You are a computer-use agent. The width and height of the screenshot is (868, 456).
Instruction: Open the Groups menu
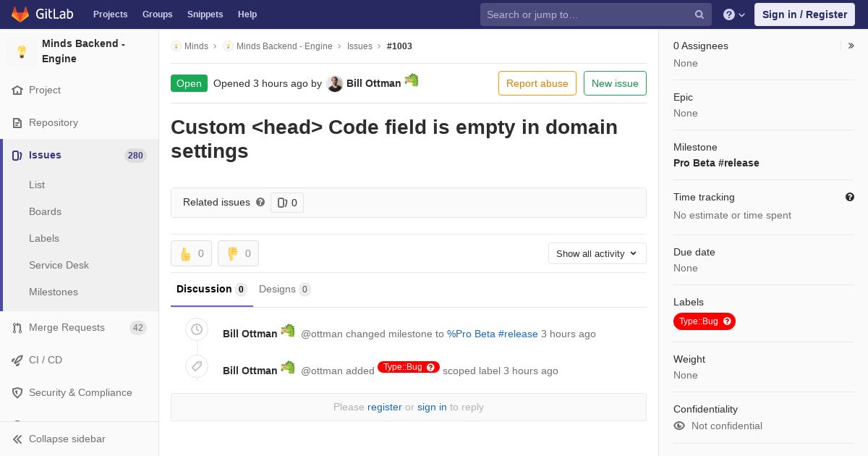click(157, 14)
